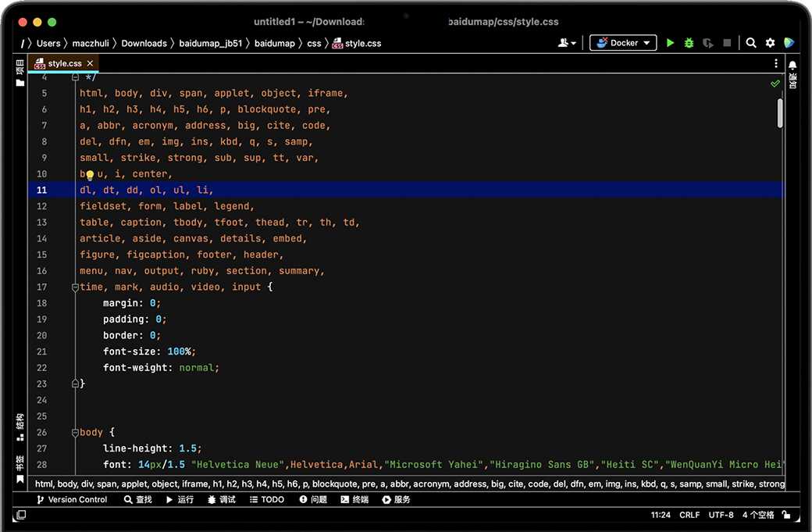Toggle the read-only lock icon in status bar
Screen dimensions: 812x532
click(788, 516)
